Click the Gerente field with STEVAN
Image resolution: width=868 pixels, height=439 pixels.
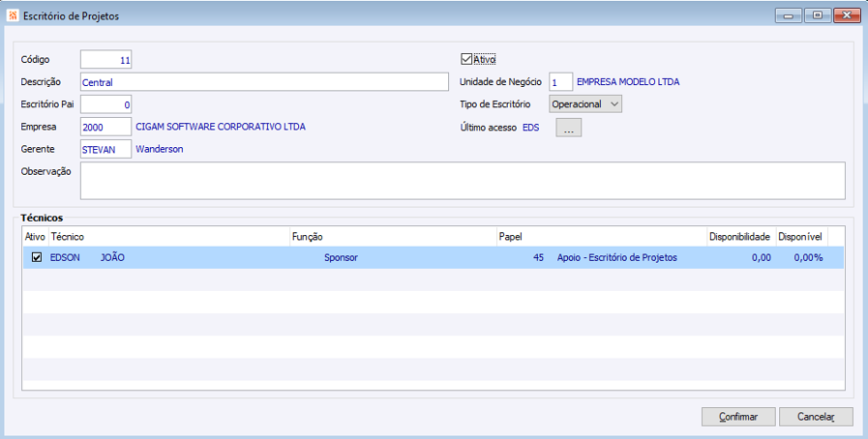tap(105, 149)
